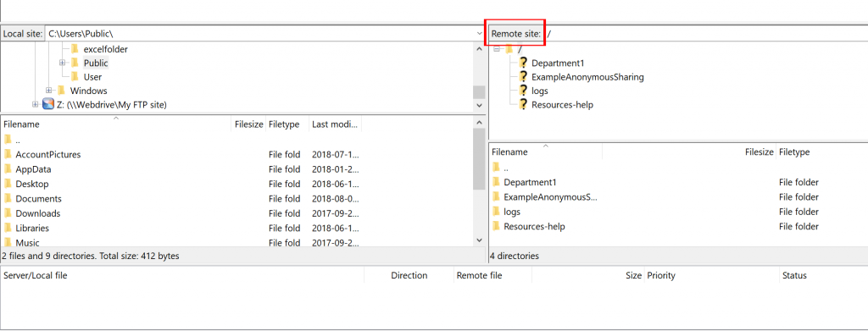Expand the Z: Webdrive drive node
Screen dimensions: 868x331
[36, 104]
